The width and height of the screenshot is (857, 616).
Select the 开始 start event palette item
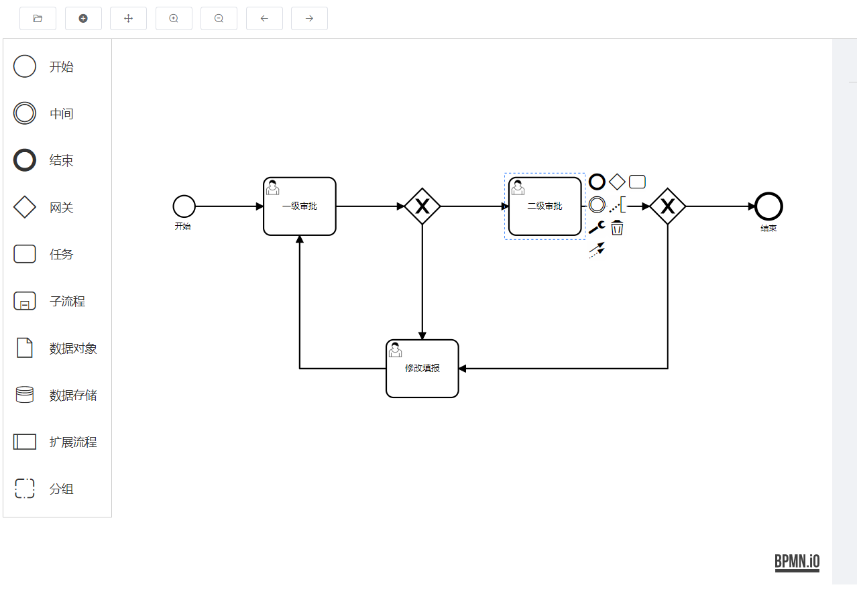tap(25, 67)
